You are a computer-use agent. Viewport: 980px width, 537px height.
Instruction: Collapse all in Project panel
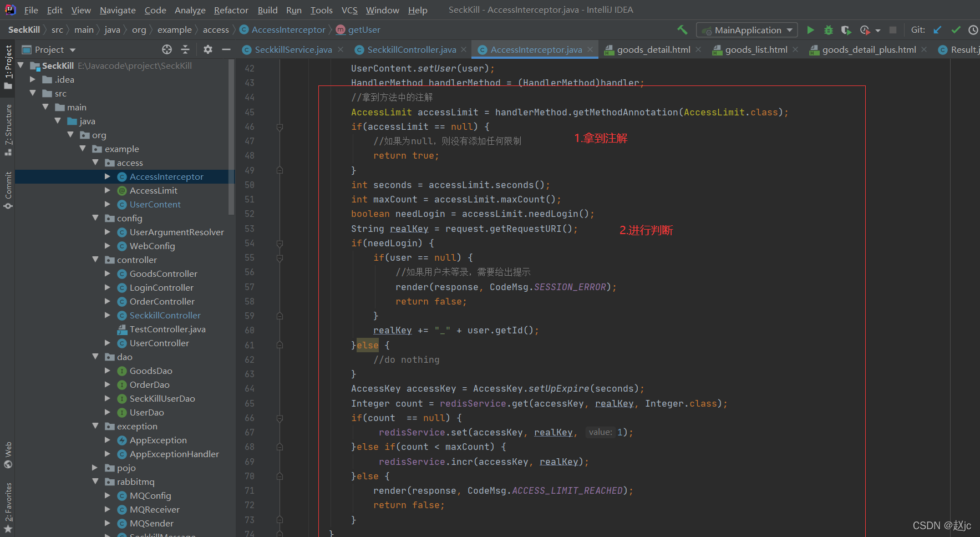pyautogui.click(x=185, y=49)
